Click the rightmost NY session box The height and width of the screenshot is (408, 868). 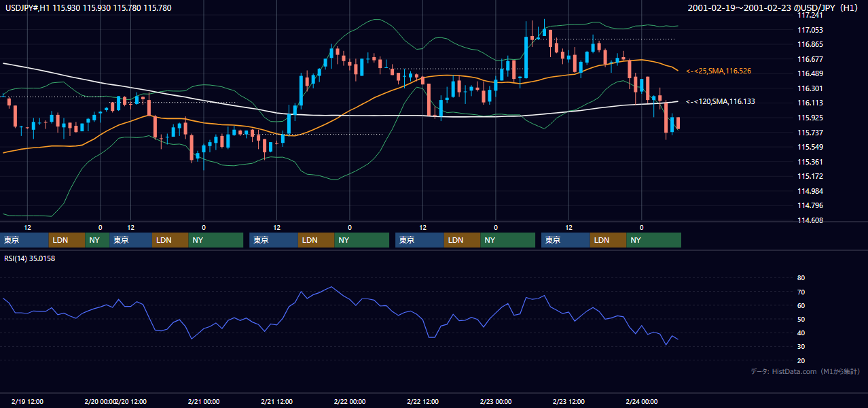[x=653, y=240]
